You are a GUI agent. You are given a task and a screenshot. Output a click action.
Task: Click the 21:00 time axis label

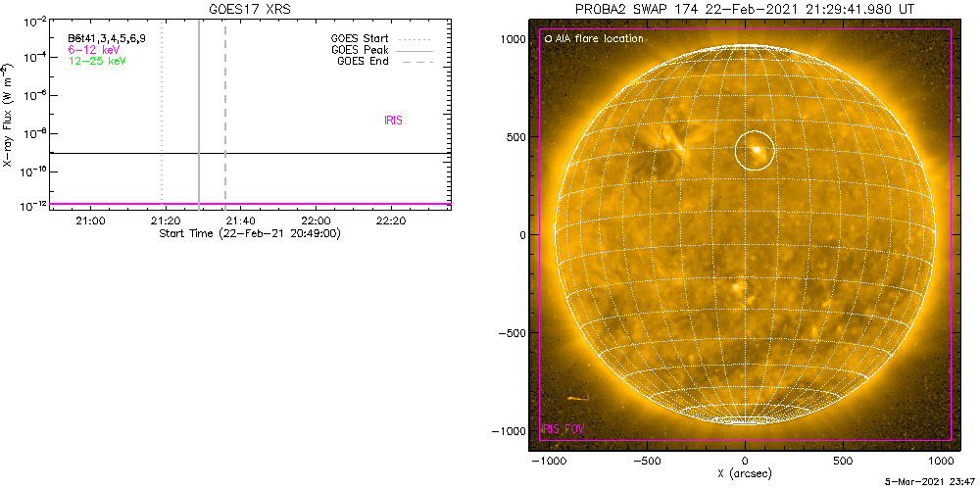pyautogui.click(x=90, y=220)
